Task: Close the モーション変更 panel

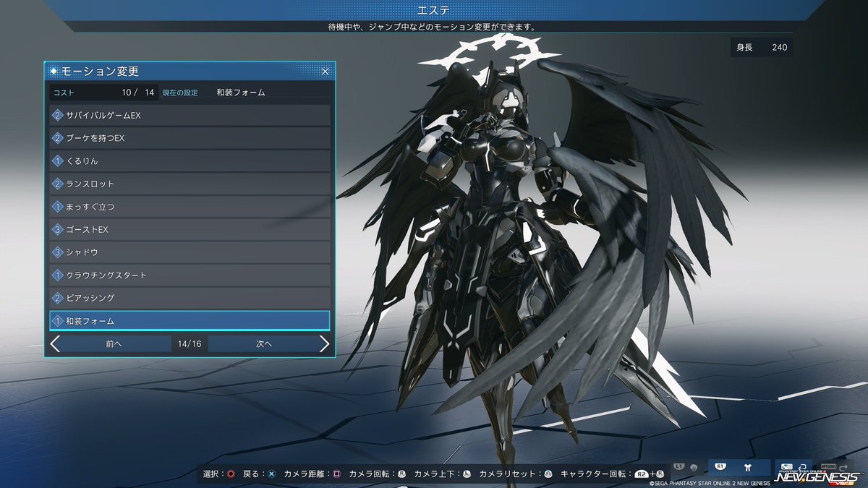Action: (325, 71)
